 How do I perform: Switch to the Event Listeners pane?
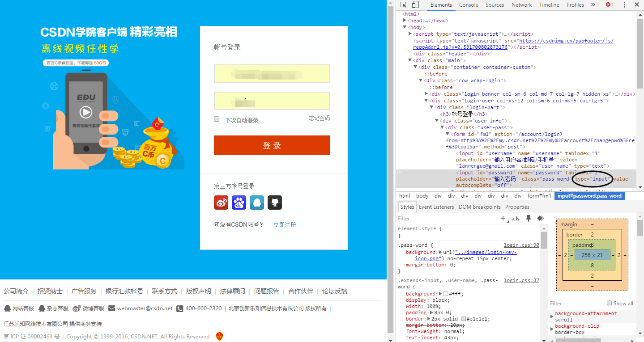[436, 207]
